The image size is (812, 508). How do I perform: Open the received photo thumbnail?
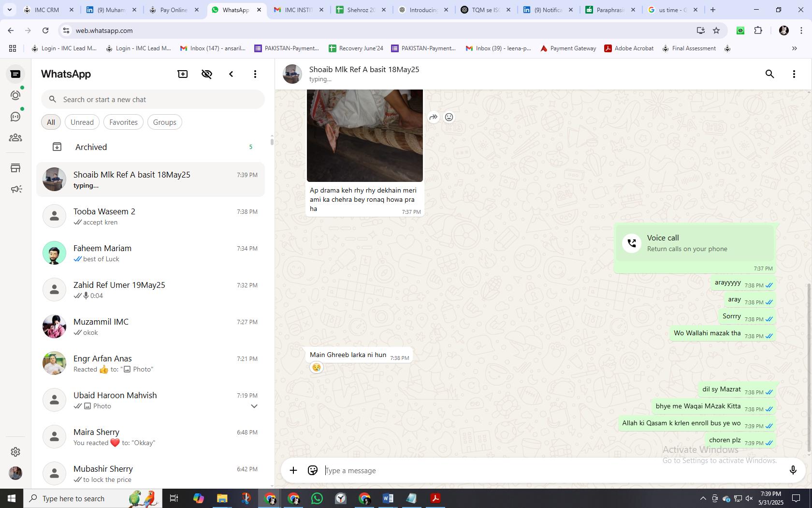365,135
